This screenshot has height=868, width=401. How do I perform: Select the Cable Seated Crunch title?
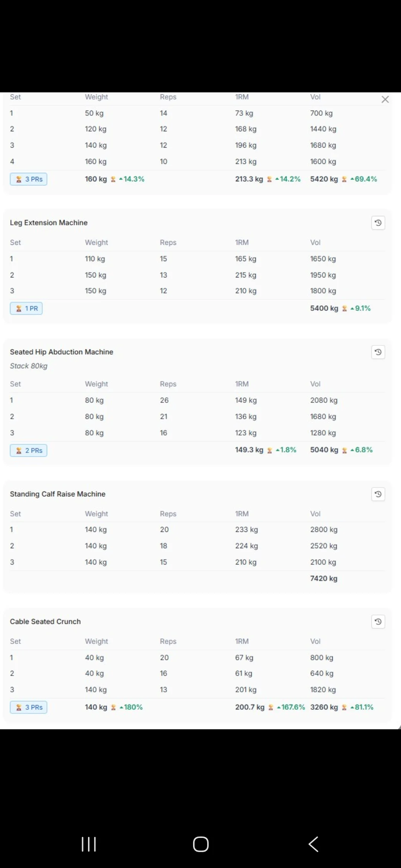[45, 621]
